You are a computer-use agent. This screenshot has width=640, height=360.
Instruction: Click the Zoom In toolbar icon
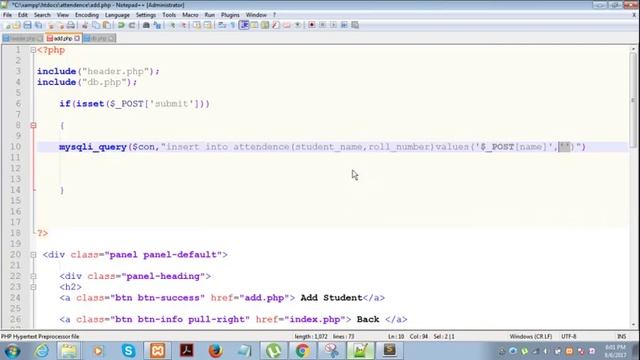[x=172, y=25]
